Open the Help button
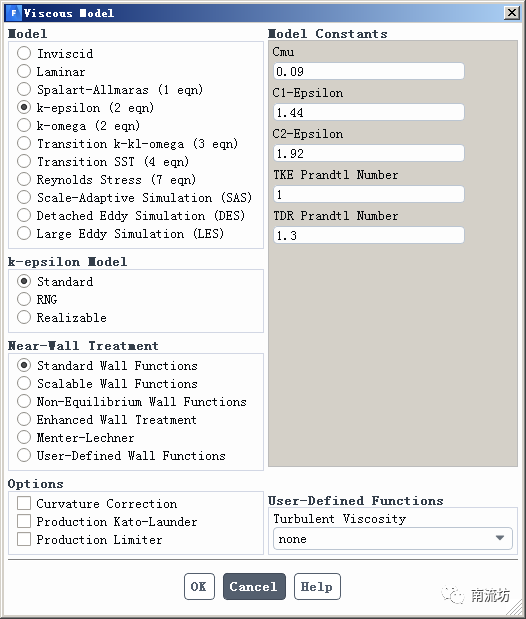Image resolution: width=526 pixels, height=619 pixels. (317, 587)
